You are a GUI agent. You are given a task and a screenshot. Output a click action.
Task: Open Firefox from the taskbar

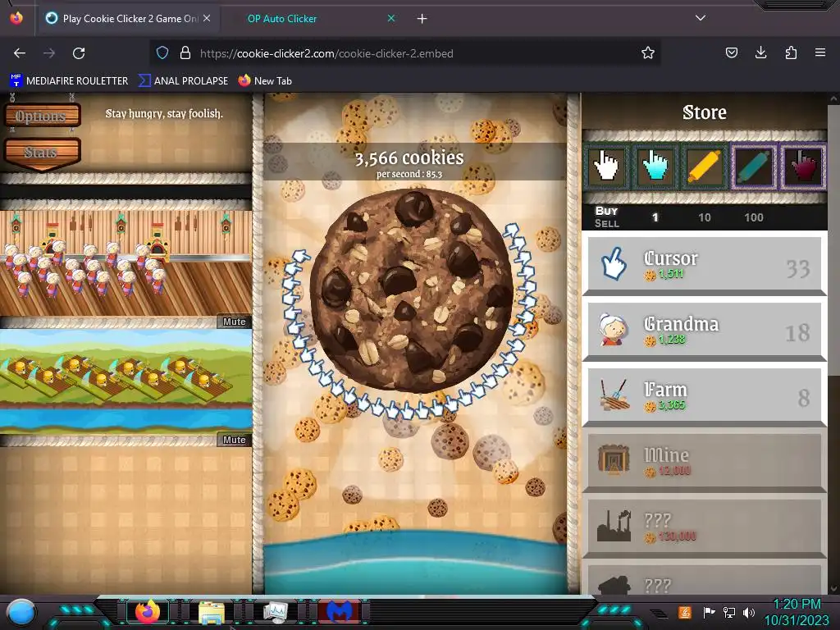tap(148, 611)
